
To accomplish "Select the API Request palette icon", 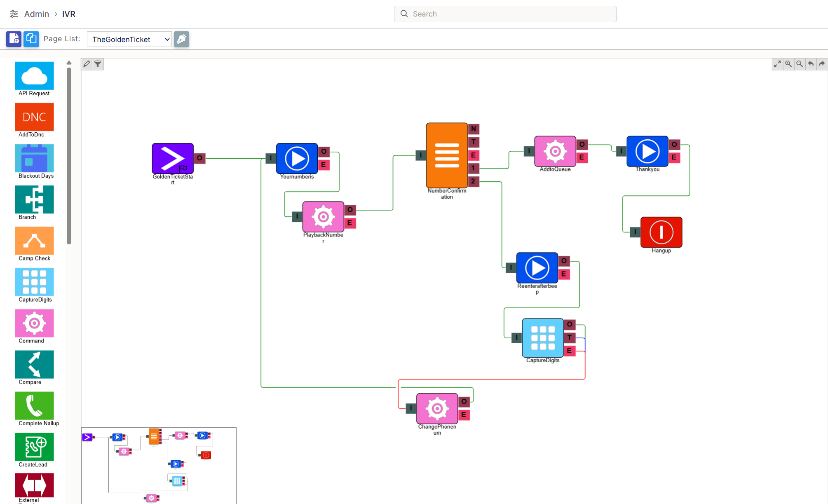I will pyautogui.click(x=34, y=76).
